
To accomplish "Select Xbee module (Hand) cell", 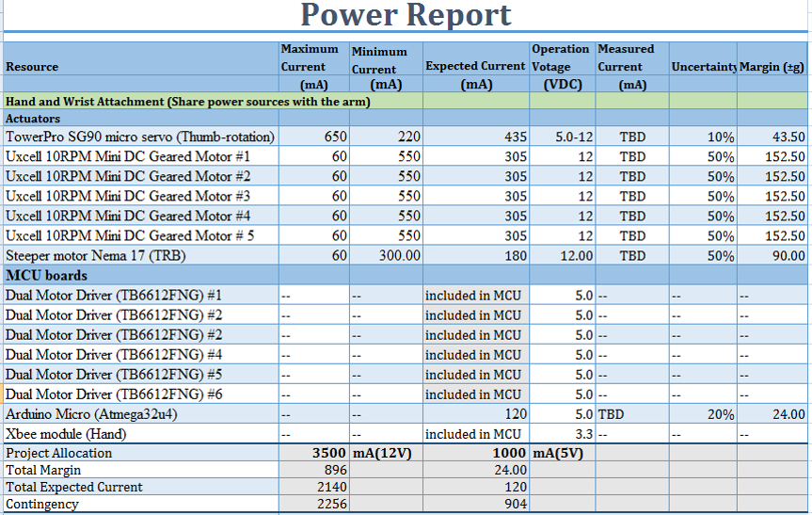I will pyautogui.click(x=141, y=434).
